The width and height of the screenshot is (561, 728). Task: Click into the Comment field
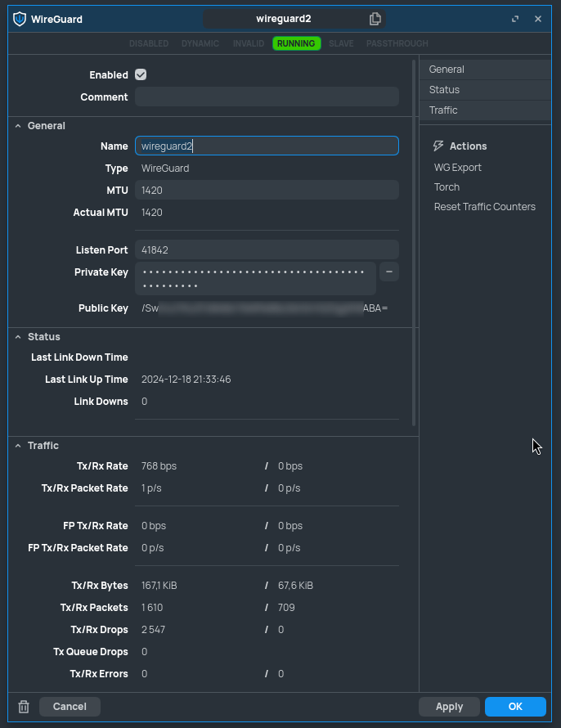click(267, 97)
